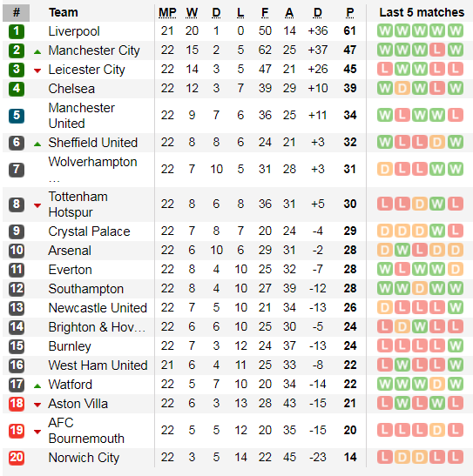Sort by the W wins column header
Image resolution: width=473 pixels, height=476 pixels.
pos(192,13)
